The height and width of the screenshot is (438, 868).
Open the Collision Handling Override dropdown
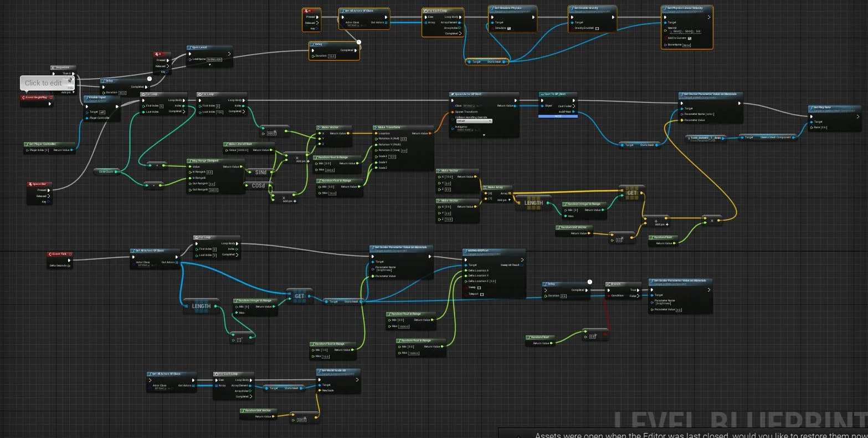click(x=474, y=121)
